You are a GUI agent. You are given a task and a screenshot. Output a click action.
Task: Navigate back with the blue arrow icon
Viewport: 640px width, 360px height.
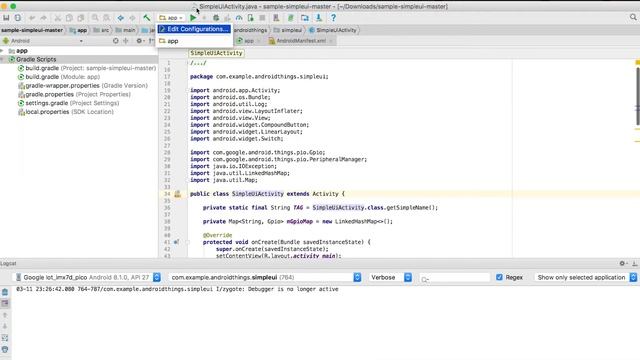coord(120,18)
